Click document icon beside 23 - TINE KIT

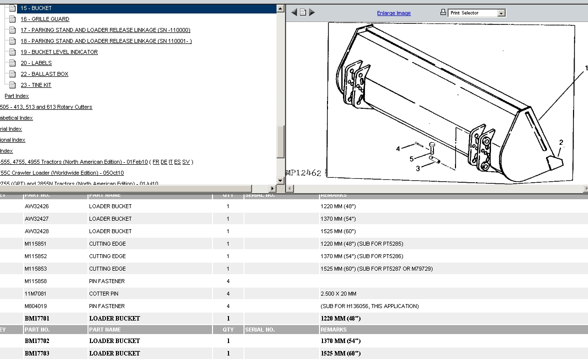tap(13, 85)
